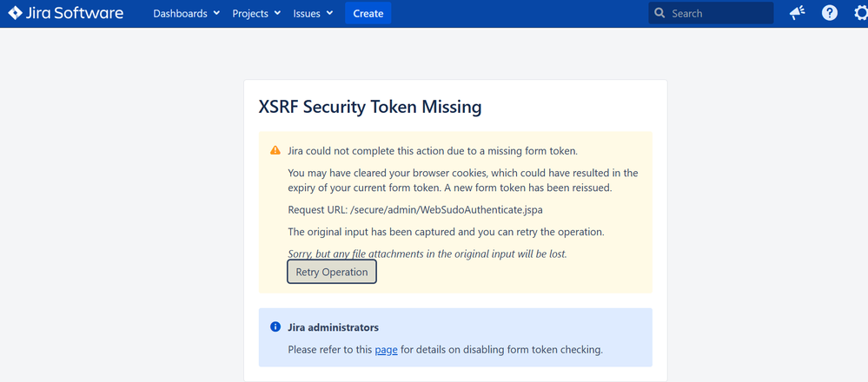The width and height of the screenshot is (868, 382).
Task: Click the magnifier icon in search box
Action: [x=659, y=13]
